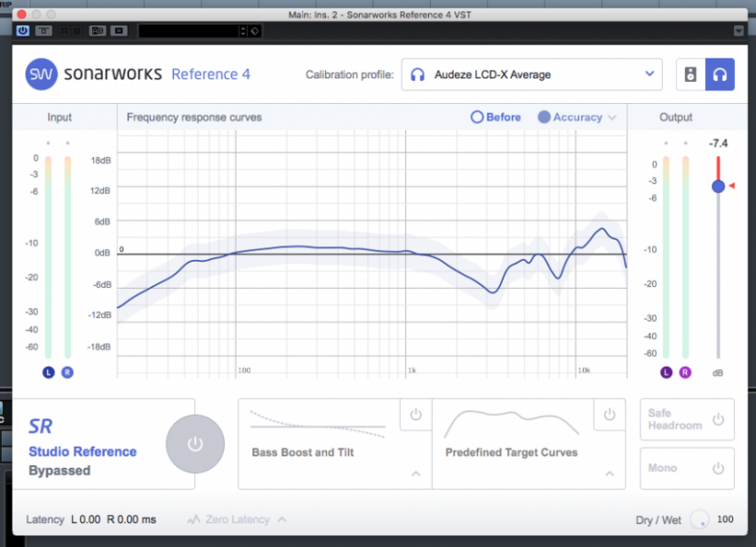756x547 pixels.
Task: Adjust the Dry / Wet knob
Action: pyautogui.click(x=700, y=520)
